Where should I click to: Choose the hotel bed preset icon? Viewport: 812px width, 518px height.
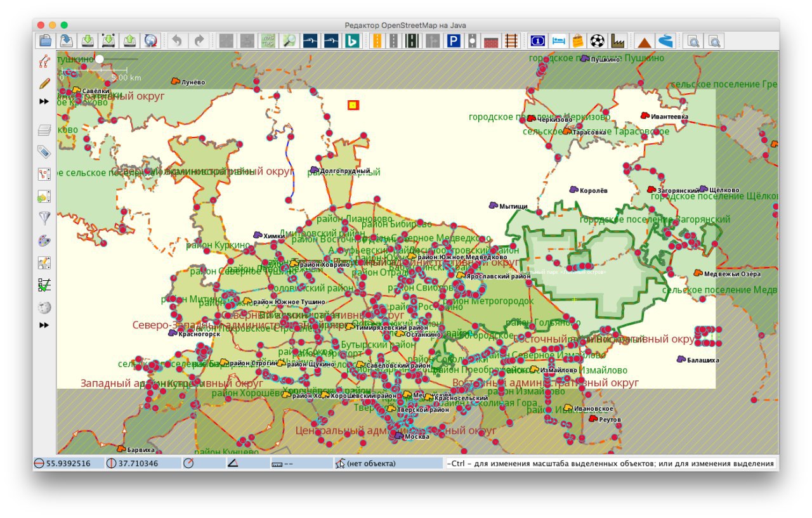(558, 41)
